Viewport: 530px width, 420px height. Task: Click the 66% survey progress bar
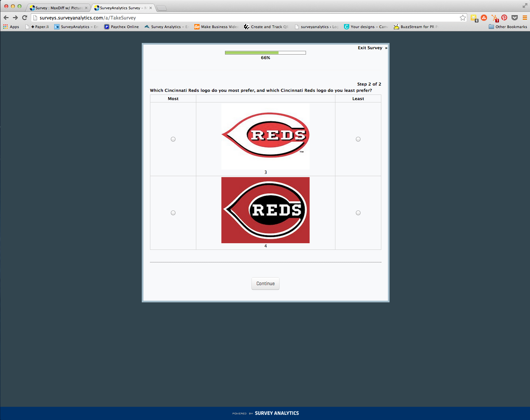click(265, 53)
